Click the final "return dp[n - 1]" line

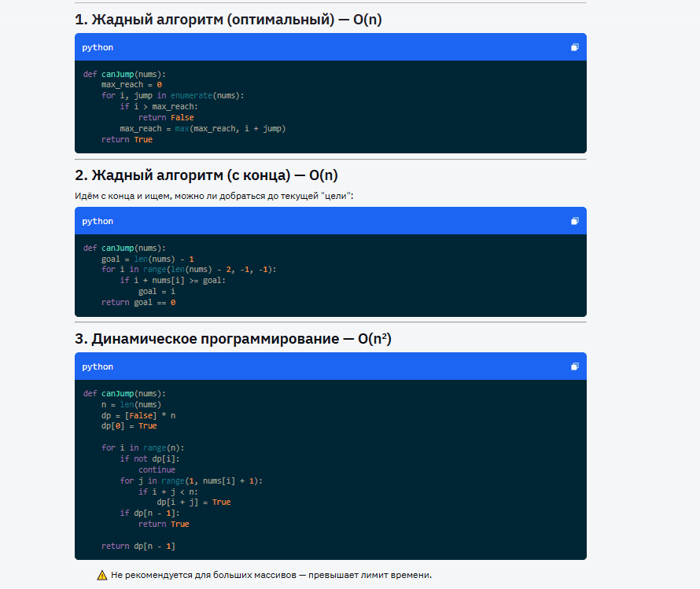[x=138, y=546]
